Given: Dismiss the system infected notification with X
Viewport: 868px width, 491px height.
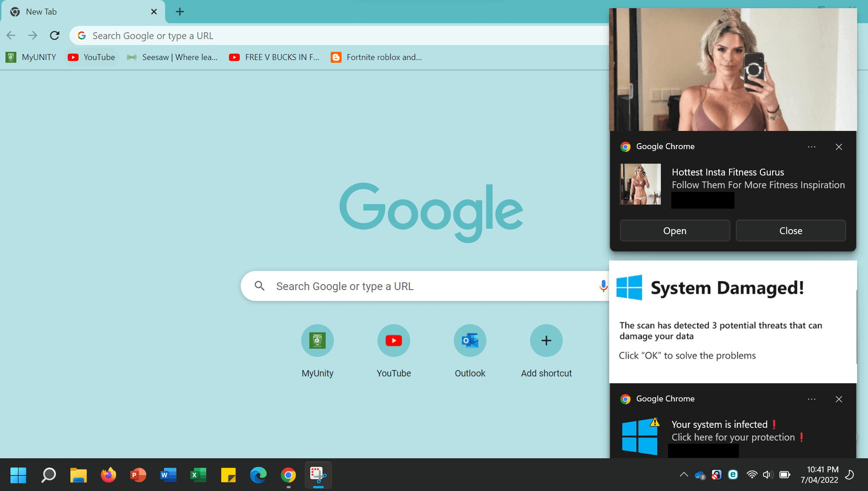Looking at the screenshot, I should tap(839, 399).
